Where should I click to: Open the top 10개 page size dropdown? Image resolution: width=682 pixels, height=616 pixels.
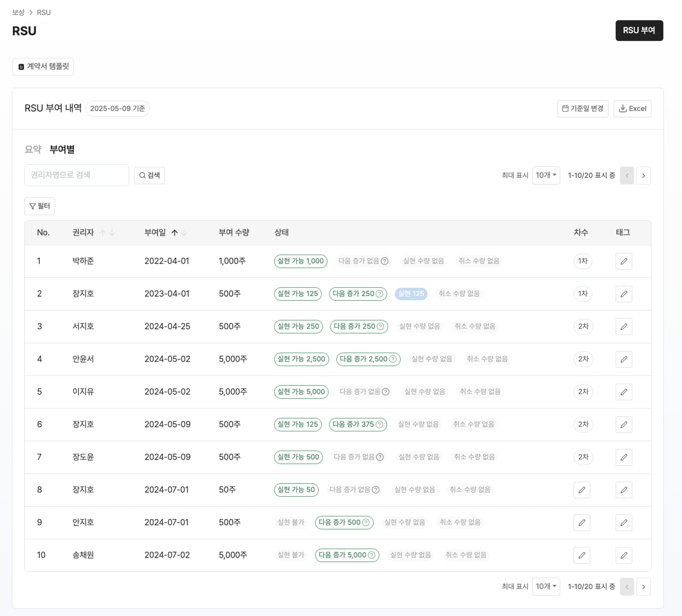[546, 175]
